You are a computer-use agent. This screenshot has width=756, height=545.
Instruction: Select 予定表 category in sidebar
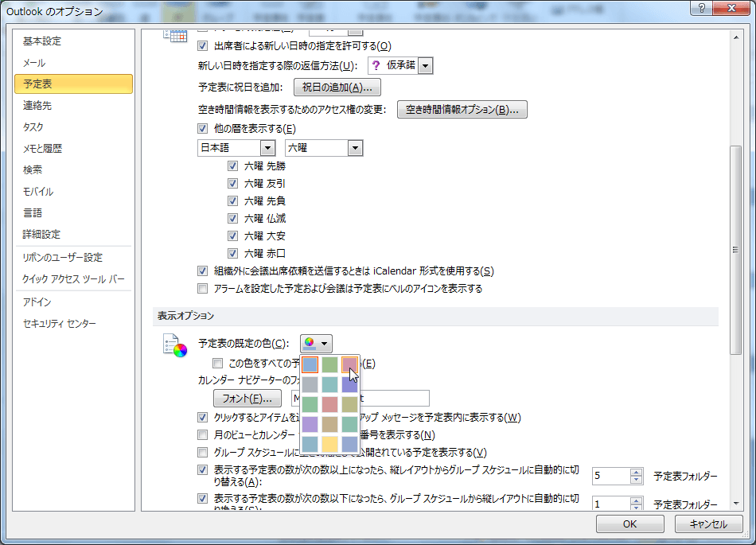point(73,84)
